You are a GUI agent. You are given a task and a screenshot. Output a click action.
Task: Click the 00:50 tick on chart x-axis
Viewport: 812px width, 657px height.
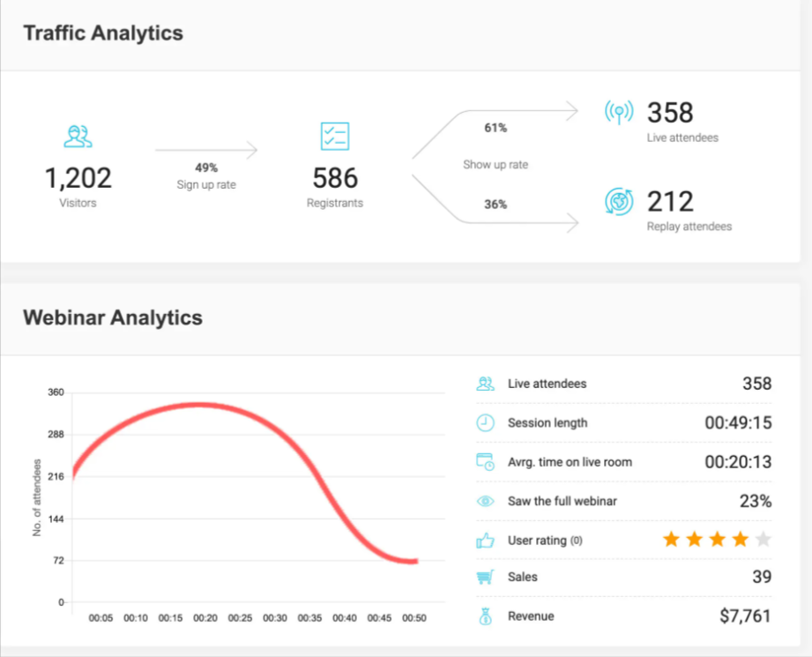click(414, 618)
